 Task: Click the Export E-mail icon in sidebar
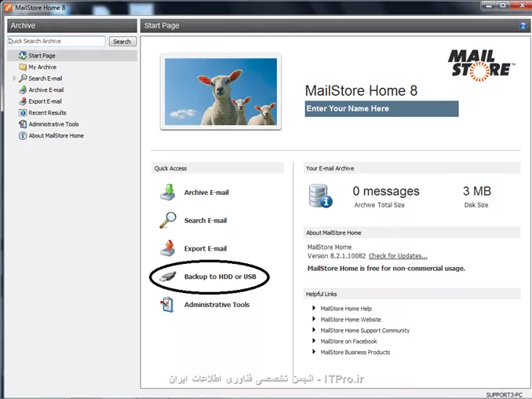(x=23, y=101)
